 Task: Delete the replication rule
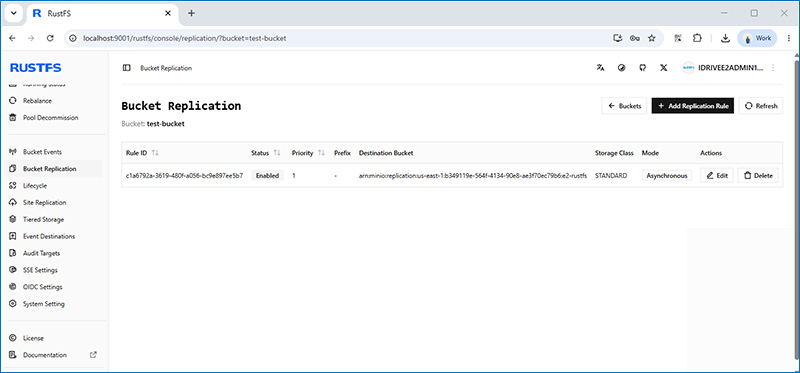click(x=758, y=176)
